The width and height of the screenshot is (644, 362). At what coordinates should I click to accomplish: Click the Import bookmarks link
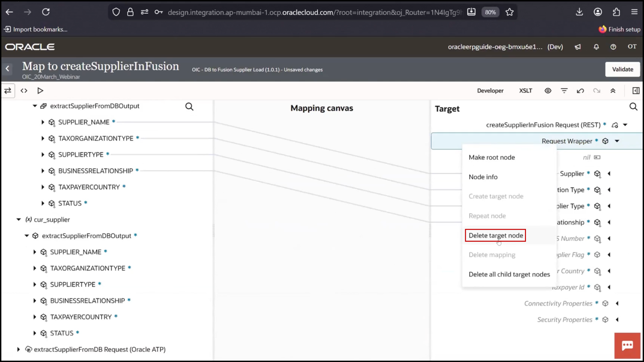click(x=36, y=29)
